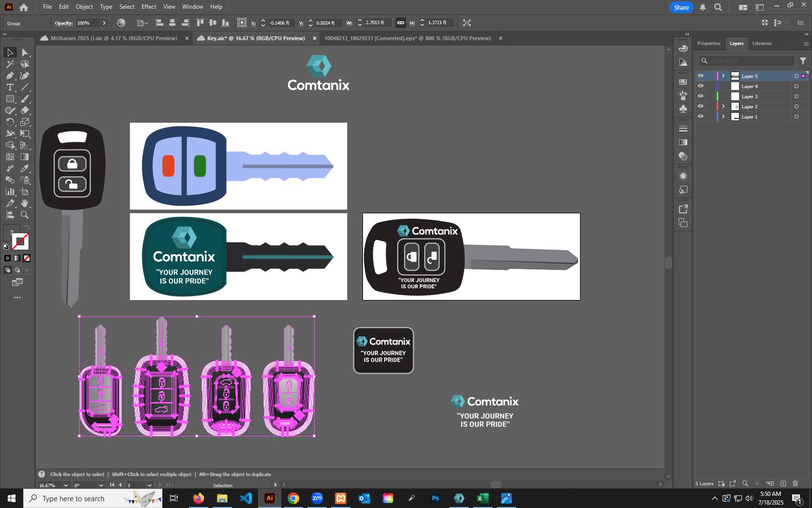This screenshot has height=508, width=812.
Task: Select the Gradient tool
Action: click(x=25, y=157)
